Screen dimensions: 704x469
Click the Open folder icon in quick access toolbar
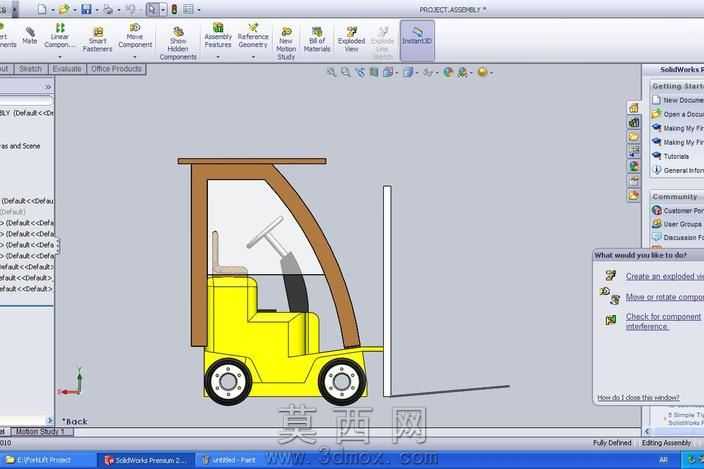click(64, 9)
